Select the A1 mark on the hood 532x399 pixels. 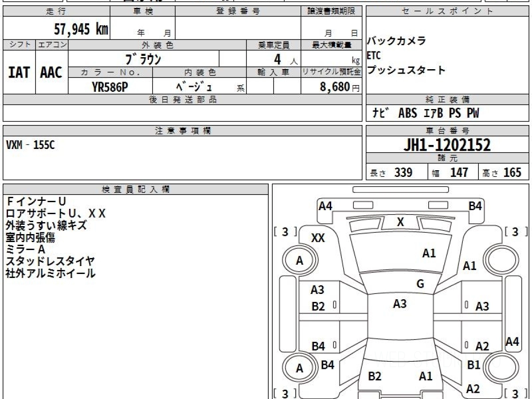(429, 253)
